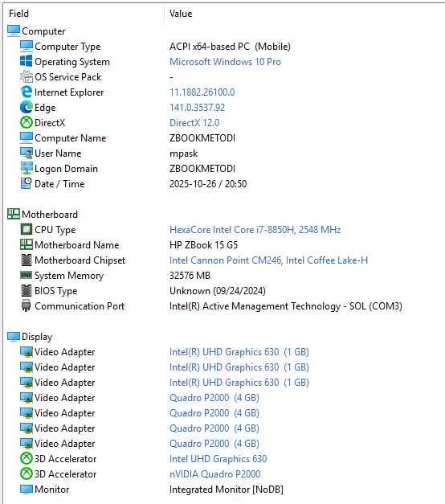Select the Motherboard group heading
Image resolution: width=445 pixels, height=504 pixels.
(50, 215)
